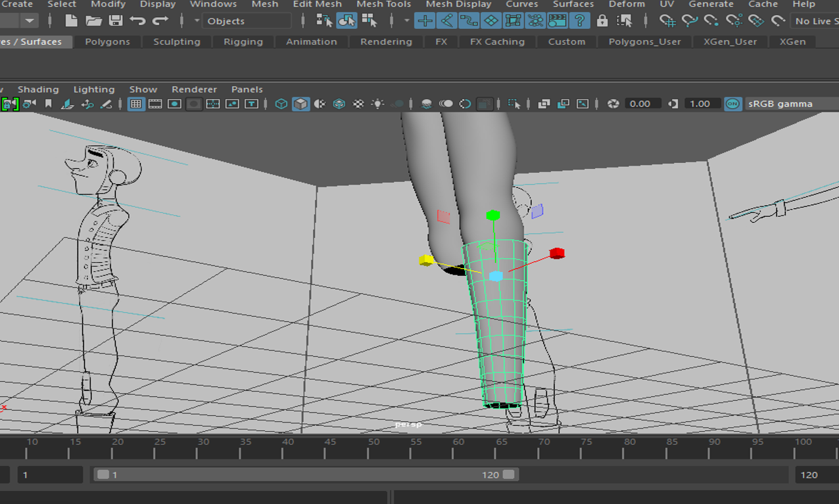
Task: Click the time range slider bar
Action: (x=306, y=474)
